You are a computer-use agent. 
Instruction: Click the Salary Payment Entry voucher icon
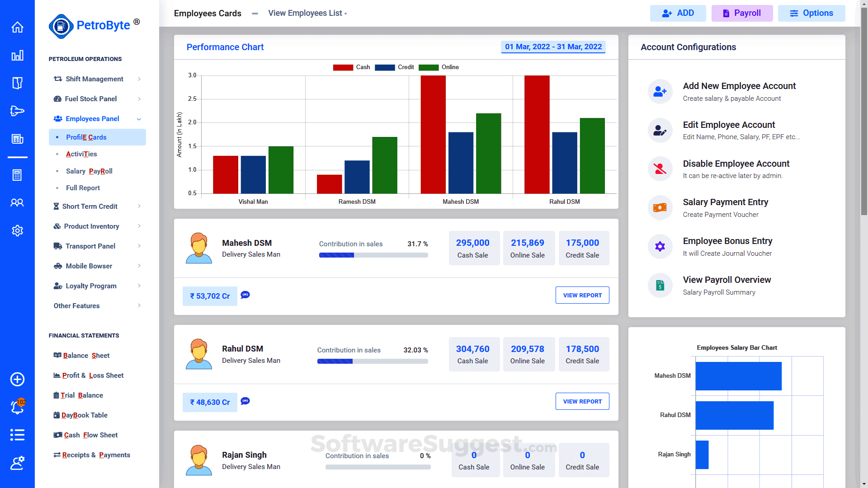click(660, 208)
